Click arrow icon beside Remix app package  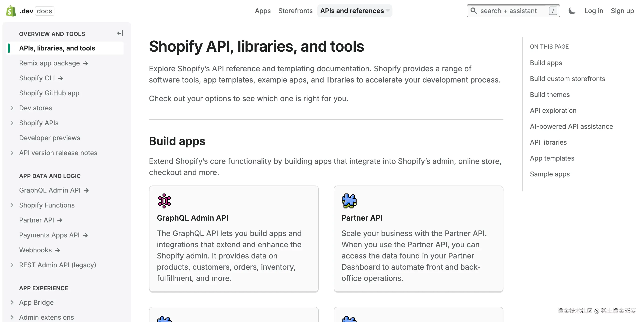coord(85,63)
